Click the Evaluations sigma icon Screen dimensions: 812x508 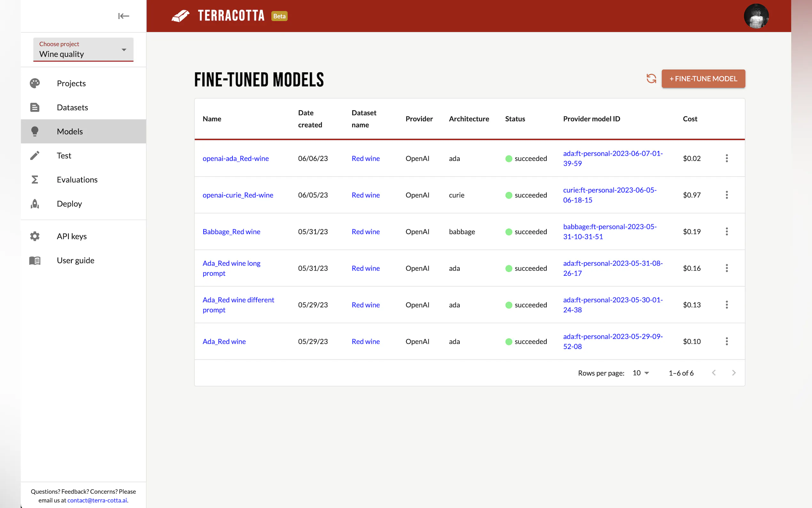(x=35, y=179)
